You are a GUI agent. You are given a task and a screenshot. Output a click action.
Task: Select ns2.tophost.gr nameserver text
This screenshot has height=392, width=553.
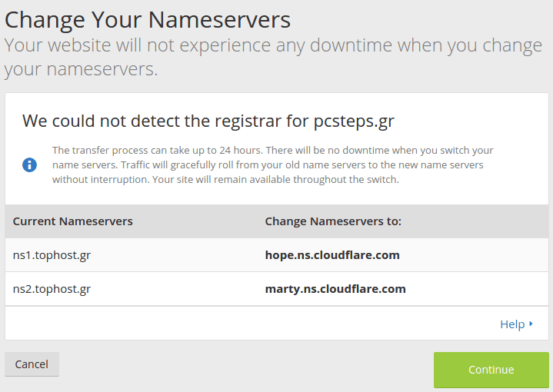[52, 289]
